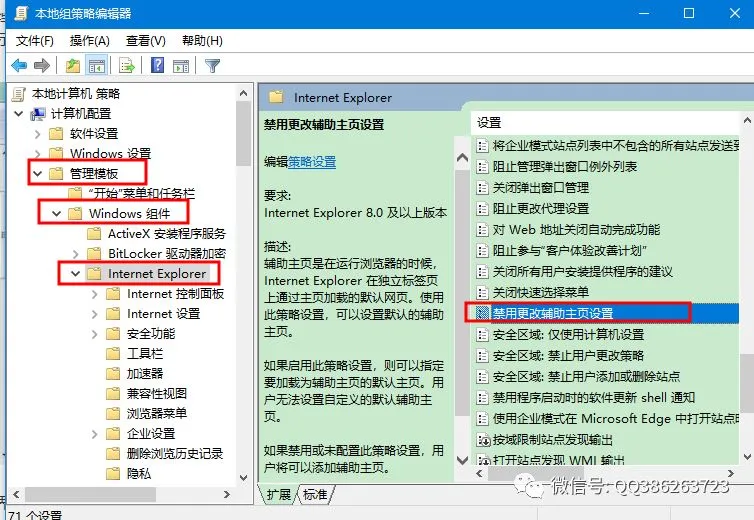Click the folder icon next to 加速器
Image resolution: width=754 pixels, height=520 pixels.
coord(113,373)
